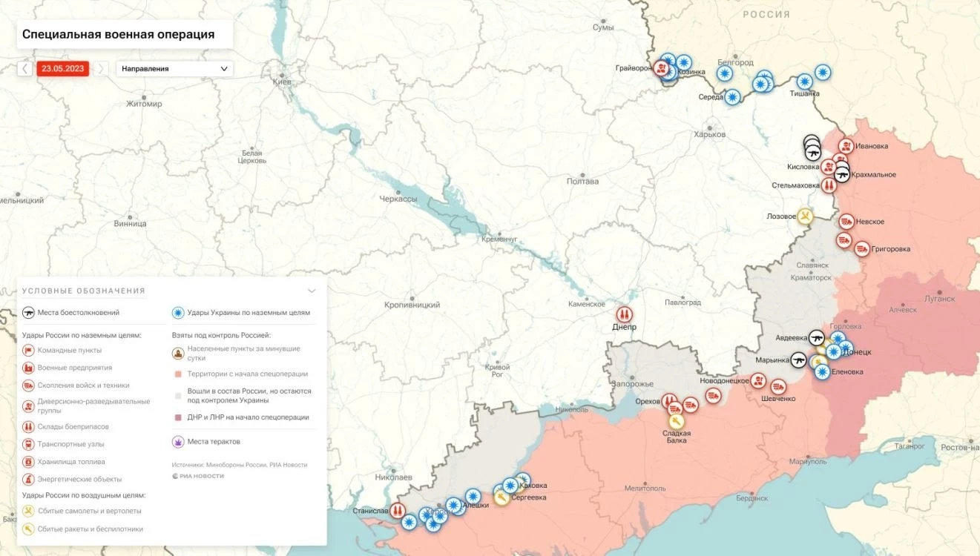Click the clash marker at Авдеевка
The height and width of the screenshot is (556, 980).
(817, 337)
